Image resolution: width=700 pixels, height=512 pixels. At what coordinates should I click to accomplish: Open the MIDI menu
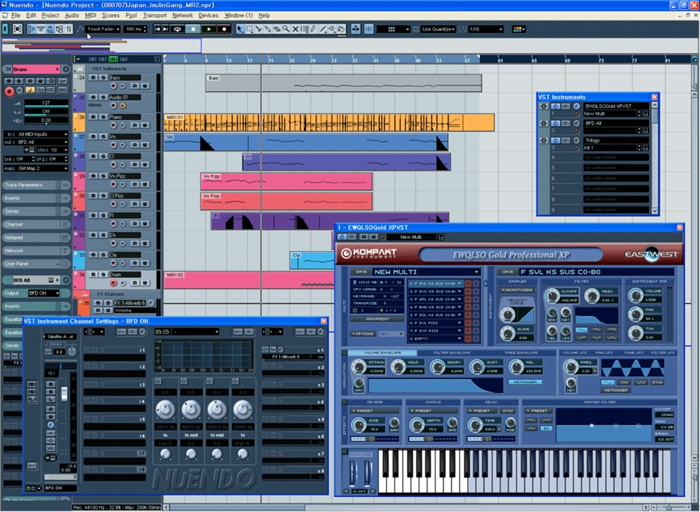point(90,15)
